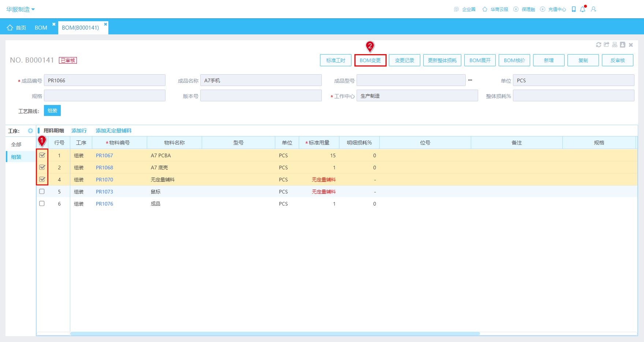Check row 5 PR1073 checkbox
The image size is (644, 342).
[x=42, y=191]
